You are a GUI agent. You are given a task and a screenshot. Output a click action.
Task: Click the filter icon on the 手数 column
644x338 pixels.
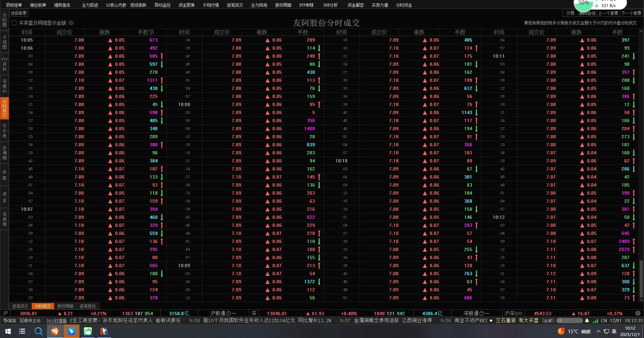pyautogui.click(x=152, y=32)
